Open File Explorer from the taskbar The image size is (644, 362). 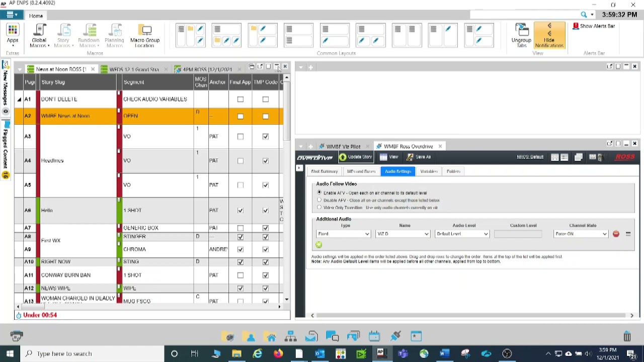coord(236,353)
